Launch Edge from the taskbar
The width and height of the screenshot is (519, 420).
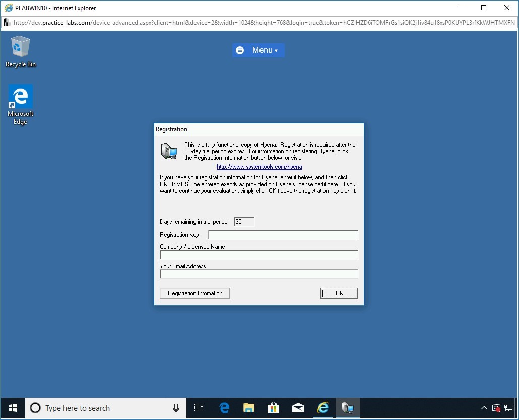pos(224,408)
